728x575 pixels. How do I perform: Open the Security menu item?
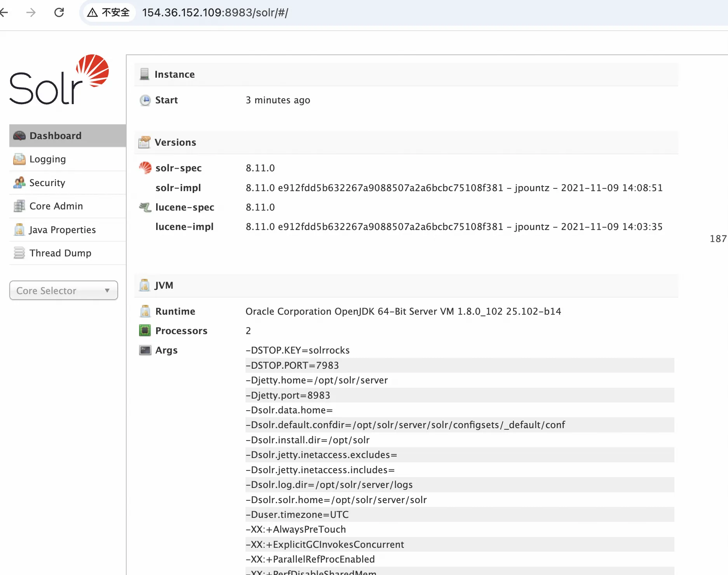pyautogui.click(x=47, y=183)
